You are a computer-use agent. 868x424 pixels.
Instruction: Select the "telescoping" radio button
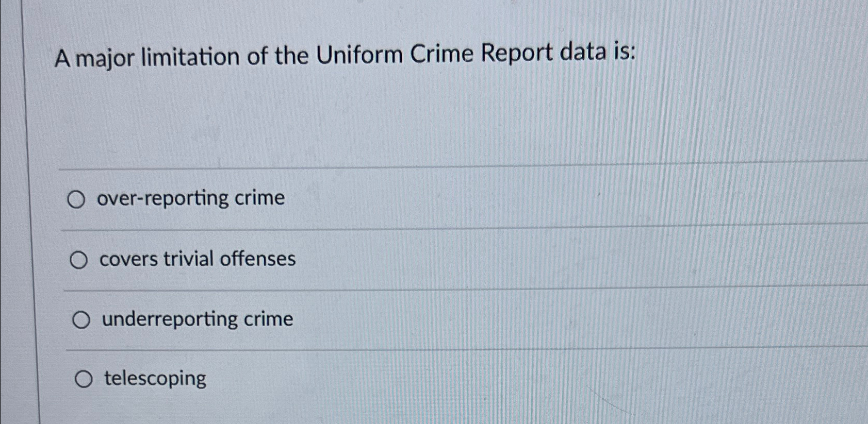pyautogui.click(x=83, y=379)
